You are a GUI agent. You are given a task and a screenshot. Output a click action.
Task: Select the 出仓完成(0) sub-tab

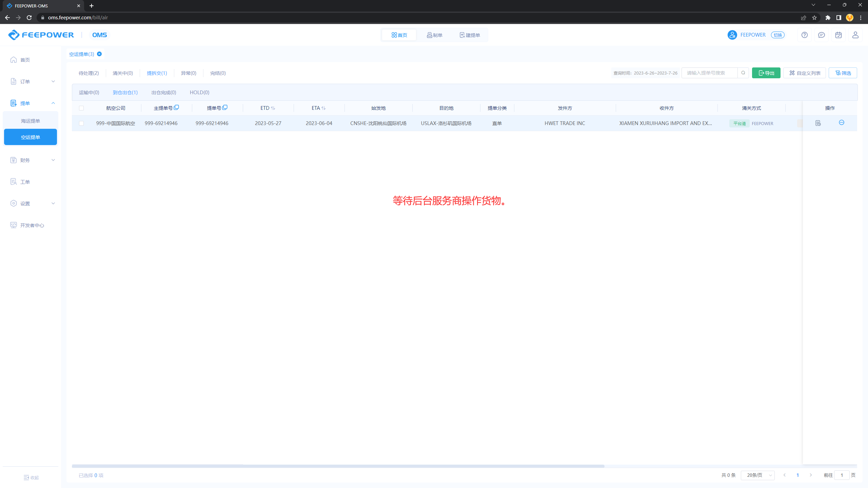pos(164,93)
